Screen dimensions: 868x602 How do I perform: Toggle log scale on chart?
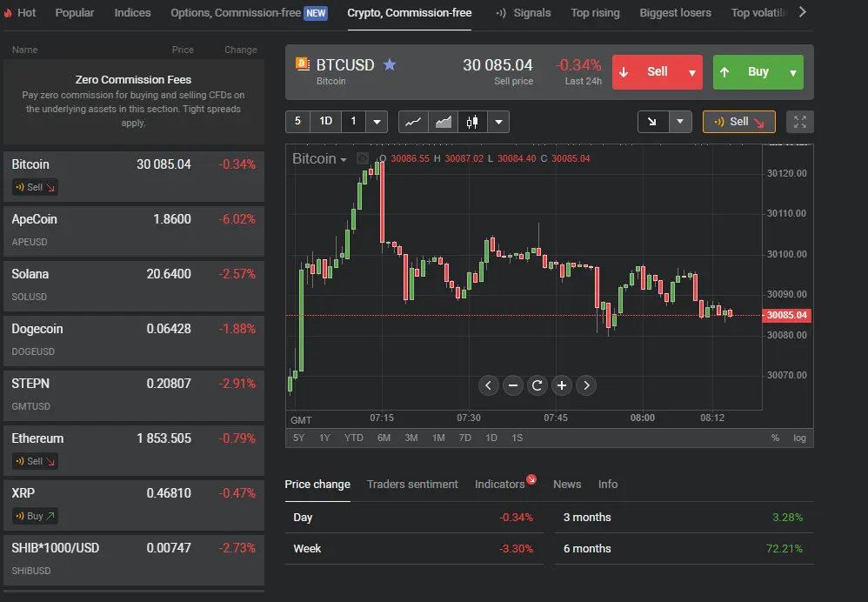(x=799, y=438)
